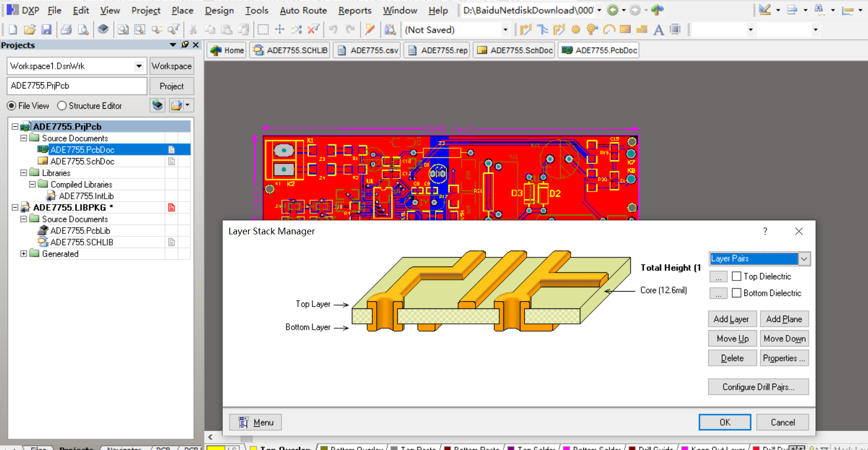Image resolution: width=868 pixels, height=450 pixels.
Task: Select the Structure Editor radio button
Action: [x=62, y=106]
